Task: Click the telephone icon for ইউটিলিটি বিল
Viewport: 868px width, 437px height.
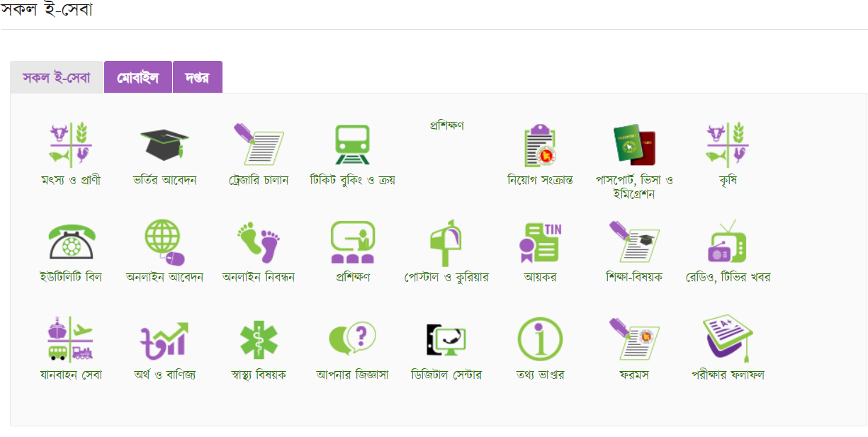Action: point(71,242)
